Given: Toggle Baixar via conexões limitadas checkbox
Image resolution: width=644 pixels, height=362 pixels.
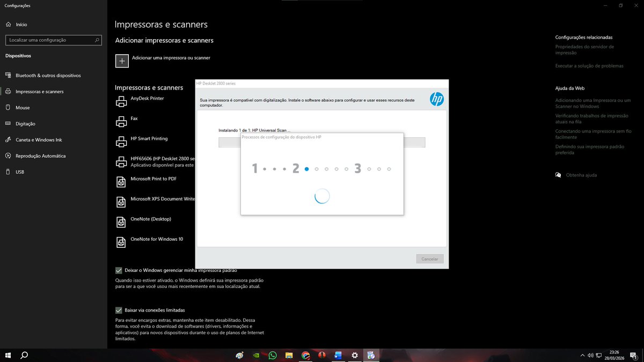Looking at the screenshot, I should click(119, 310).
